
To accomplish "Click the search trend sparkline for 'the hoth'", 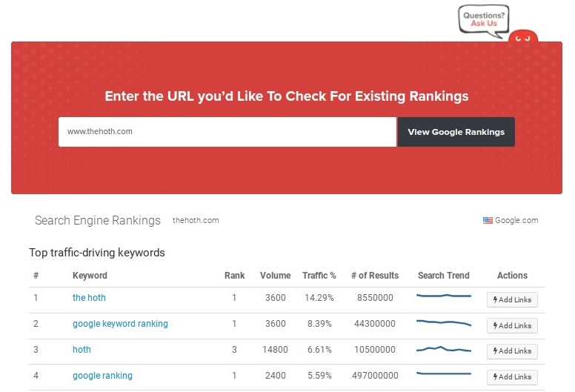I will point(443,296).
